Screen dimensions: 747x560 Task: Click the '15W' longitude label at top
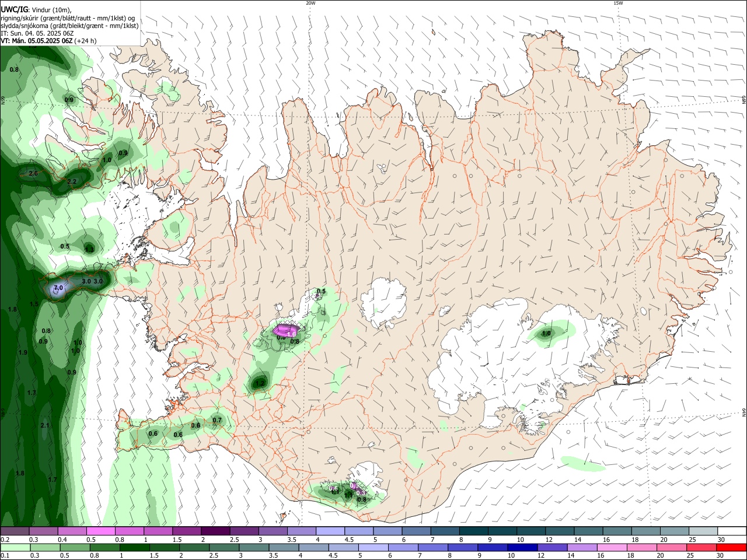618,3
